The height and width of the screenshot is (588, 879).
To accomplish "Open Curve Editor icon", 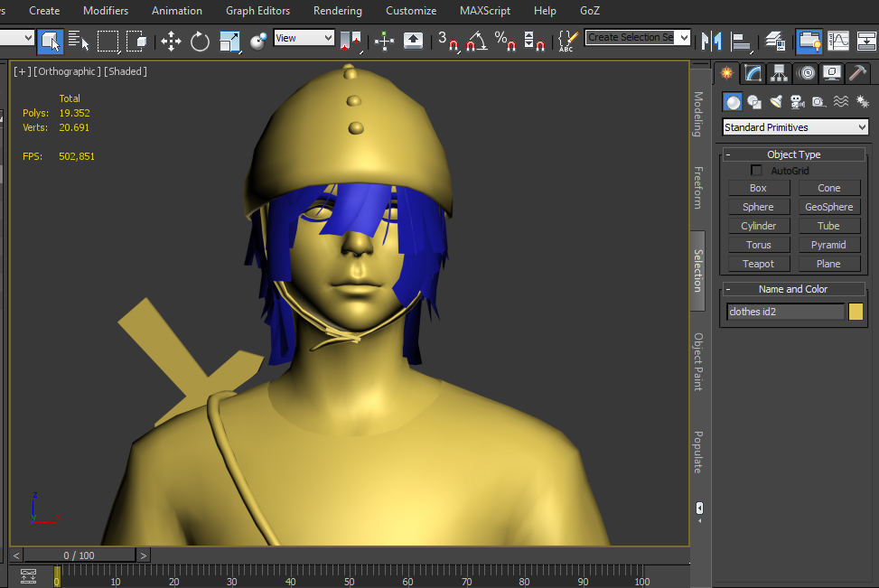I will coord(838,42).
